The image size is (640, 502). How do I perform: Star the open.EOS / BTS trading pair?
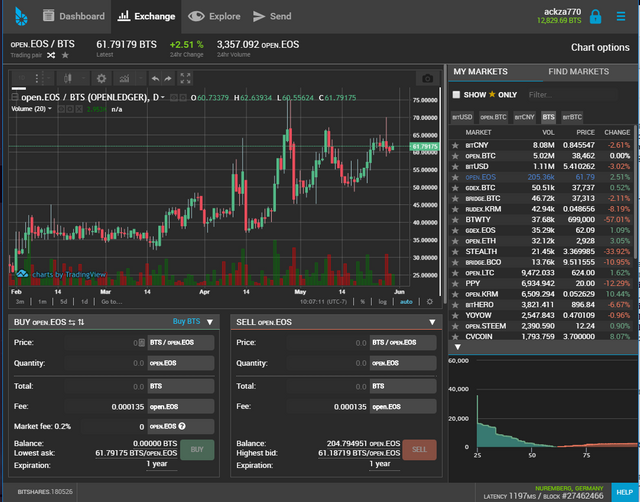pyautogui.click(x=65, y=55)
